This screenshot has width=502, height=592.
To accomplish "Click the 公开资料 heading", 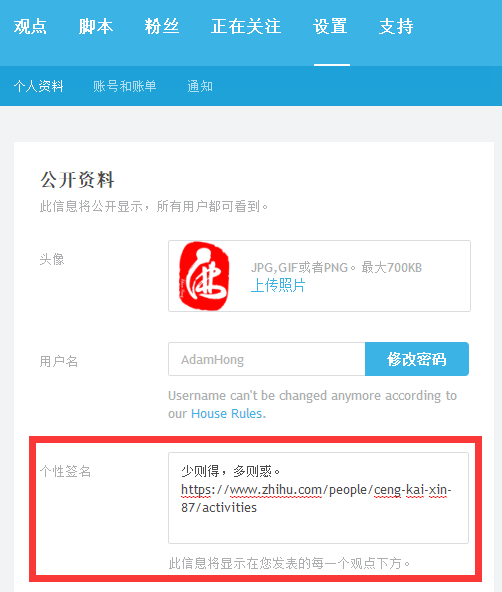I will coord(77,180).
